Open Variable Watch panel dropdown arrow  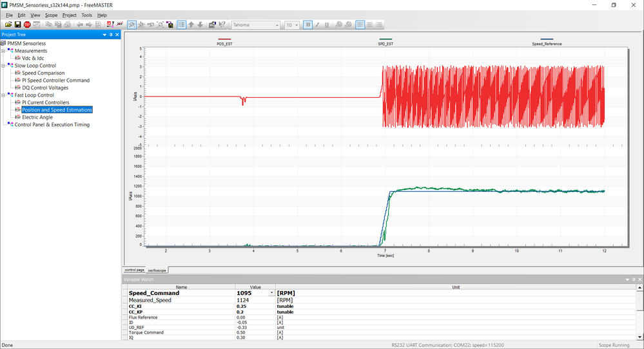(627, 279)
